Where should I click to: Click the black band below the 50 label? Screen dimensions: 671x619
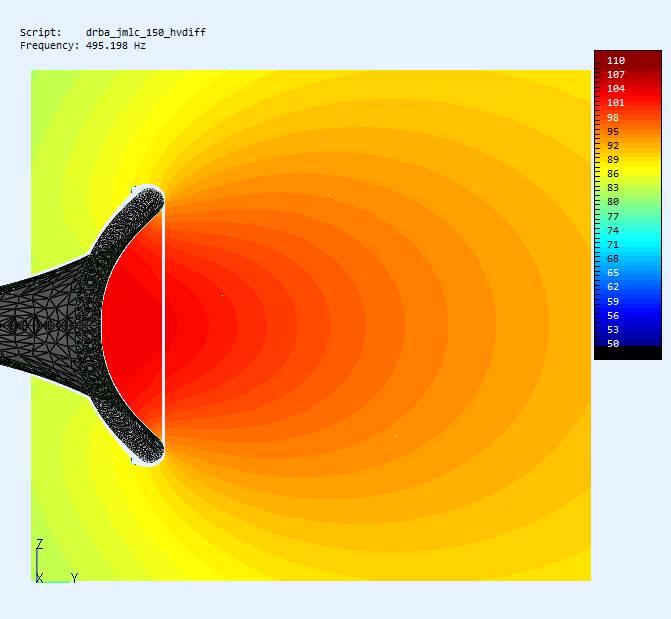pyautogui.click(x=628, y=353)
